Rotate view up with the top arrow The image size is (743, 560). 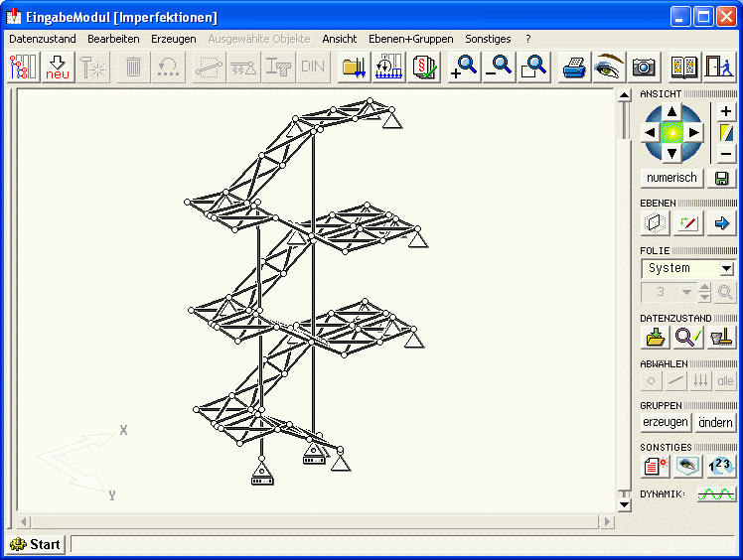click(x=671, y=111)
